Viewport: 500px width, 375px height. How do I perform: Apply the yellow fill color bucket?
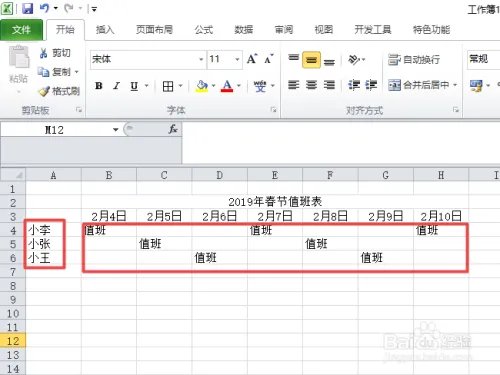[x=202, y=86]
